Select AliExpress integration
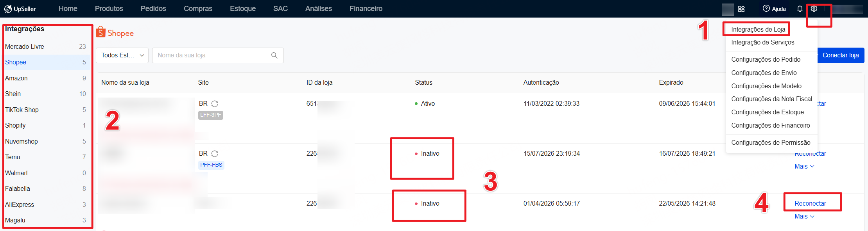868x231 pixels. (45, 204)
